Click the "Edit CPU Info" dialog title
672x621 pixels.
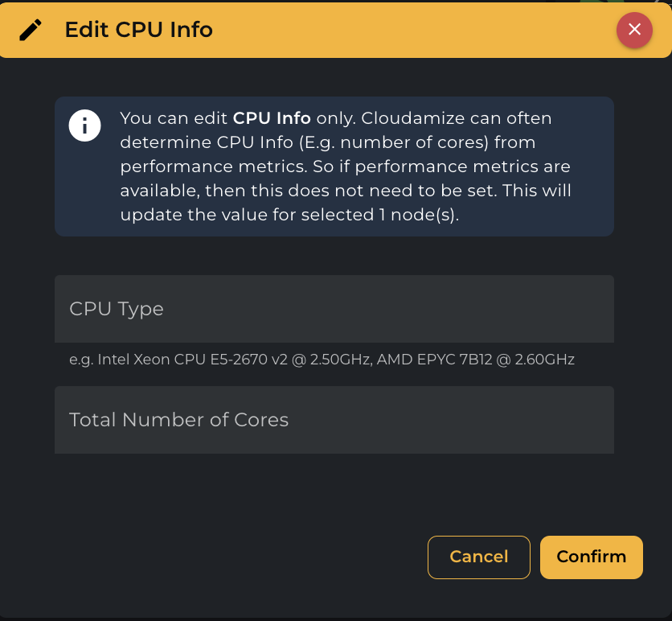(x=138, y=30)
